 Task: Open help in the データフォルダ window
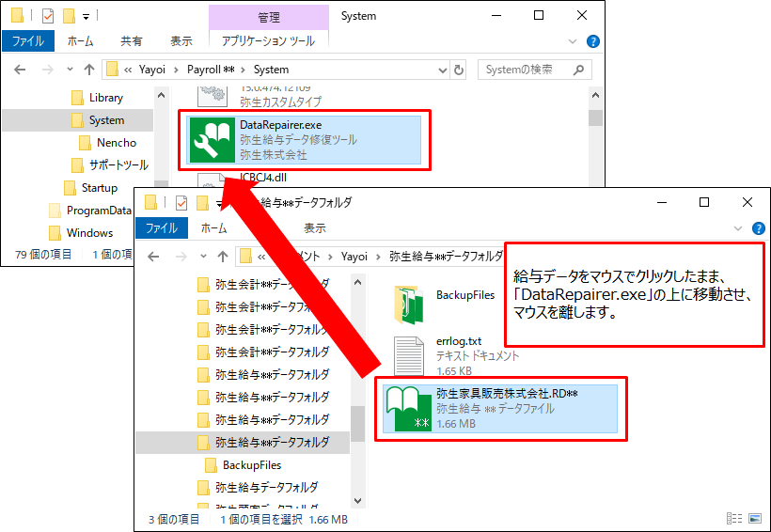point(758,228)
